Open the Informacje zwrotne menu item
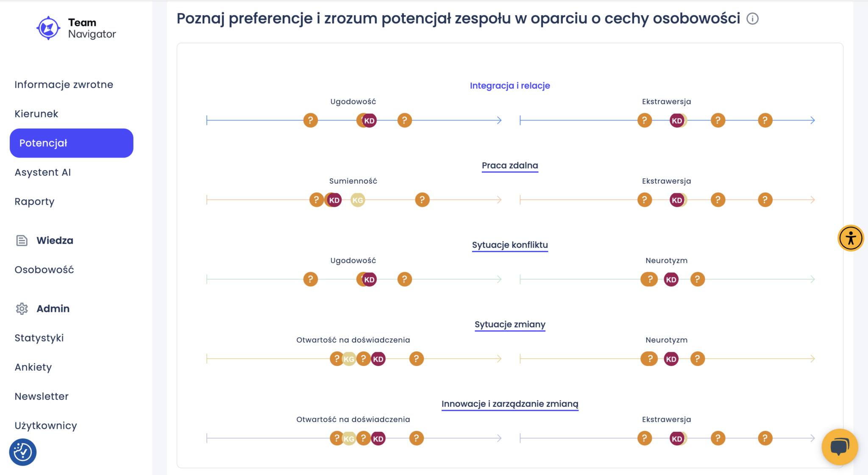Viewport: 868px width, 475px height. tap(64, 85)
